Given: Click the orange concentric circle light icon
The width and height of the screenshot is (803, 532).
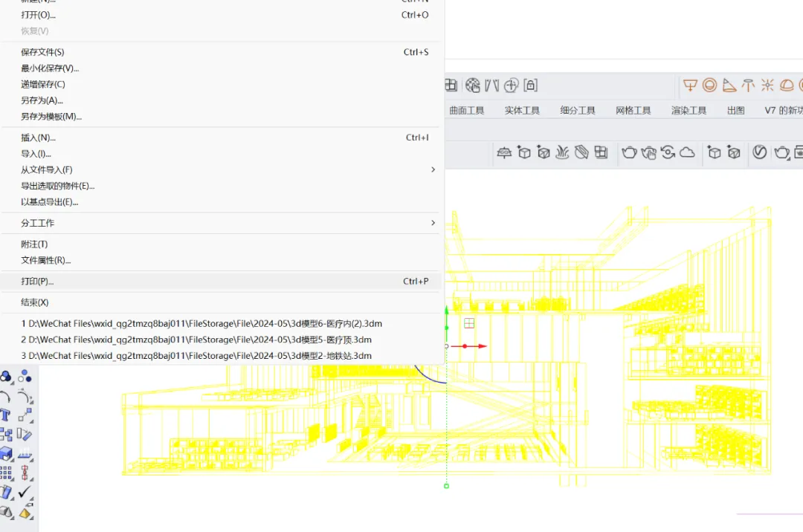Looking at the screenshot, I should (710, 85).
